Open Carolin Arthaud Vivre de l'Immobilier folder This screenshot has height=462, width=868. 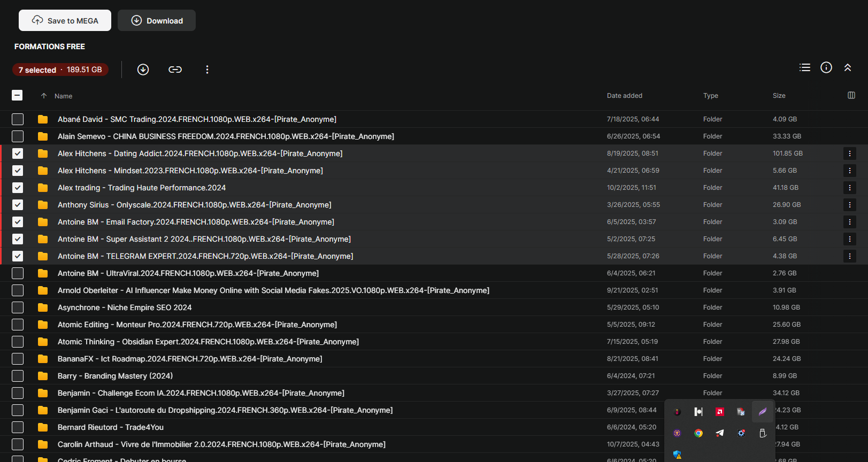[221, 444]
